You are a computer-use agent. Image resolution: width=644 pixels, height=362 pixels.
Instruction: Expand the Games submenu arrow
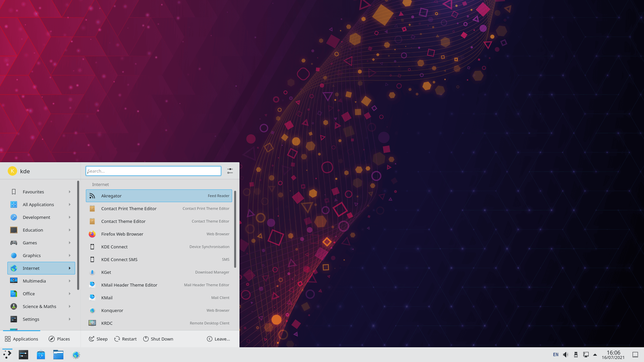(x=70, y=243)
